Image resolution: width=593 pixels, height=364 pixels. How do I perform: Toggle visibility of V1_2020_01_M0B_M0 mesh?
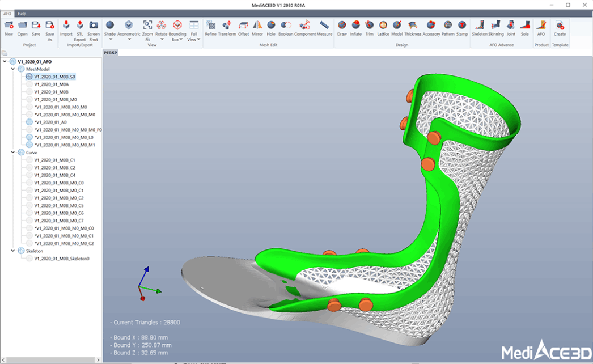(x=29, y=99)
